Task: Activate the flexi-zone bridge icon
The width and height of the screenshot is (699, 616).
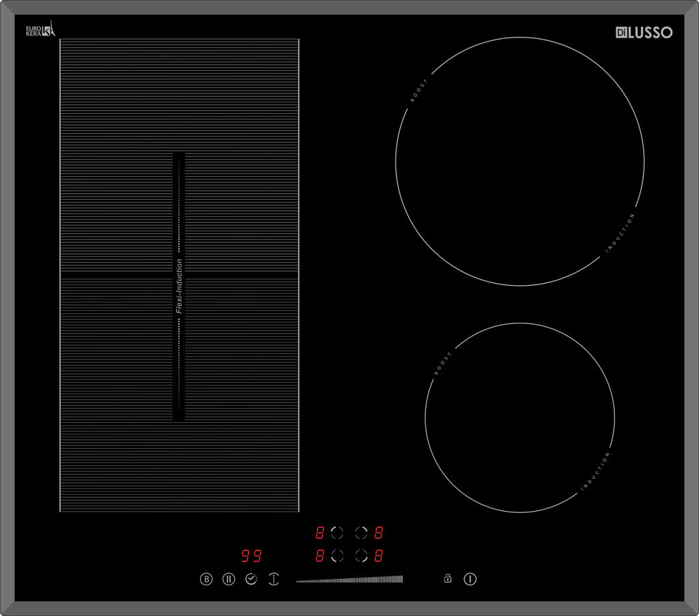Action: (274, 579)
